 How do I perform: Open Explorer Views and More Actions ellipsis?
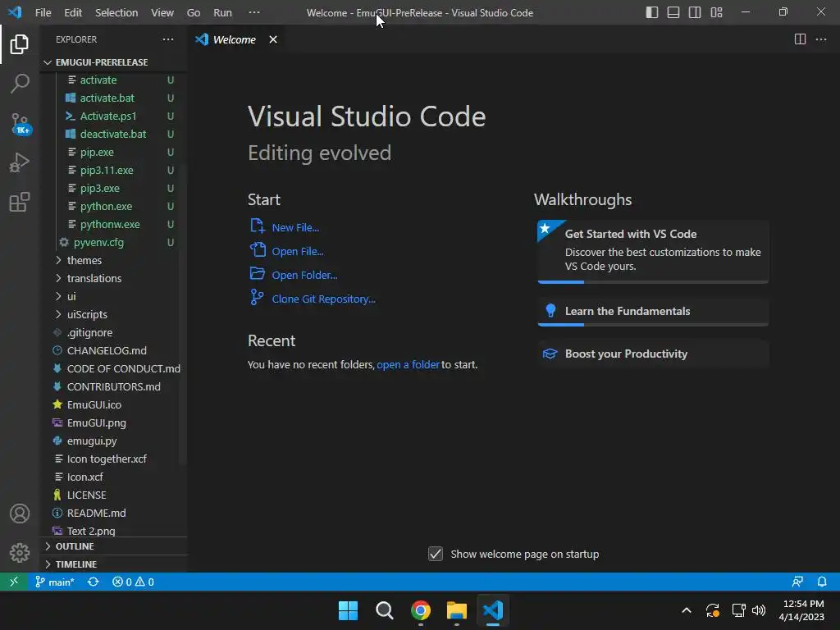(x=167, y=39)
